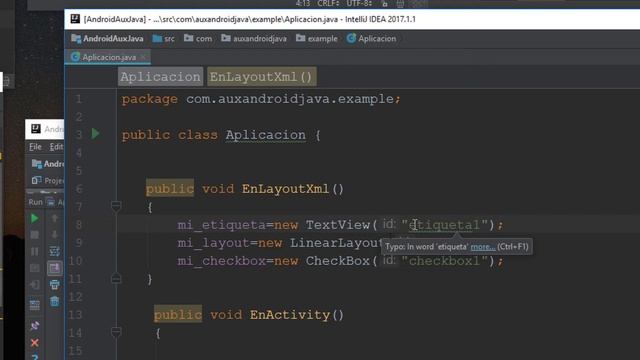Click method name 'EnLayoutXml' on line 6
The height and width of the screenshot is (360, 640).
coord(285,189)
